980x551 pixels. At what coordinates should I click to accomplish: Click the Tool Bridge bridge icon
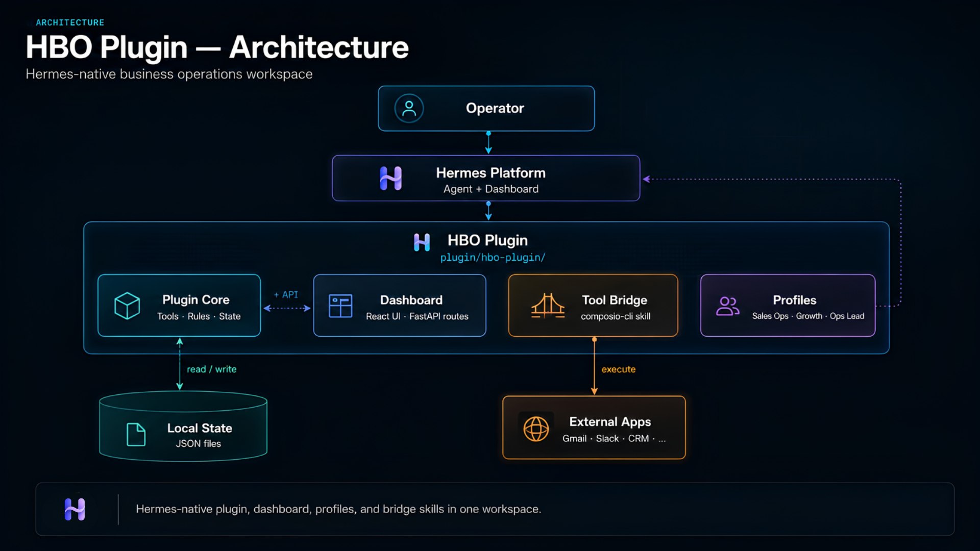click(548, 306)
